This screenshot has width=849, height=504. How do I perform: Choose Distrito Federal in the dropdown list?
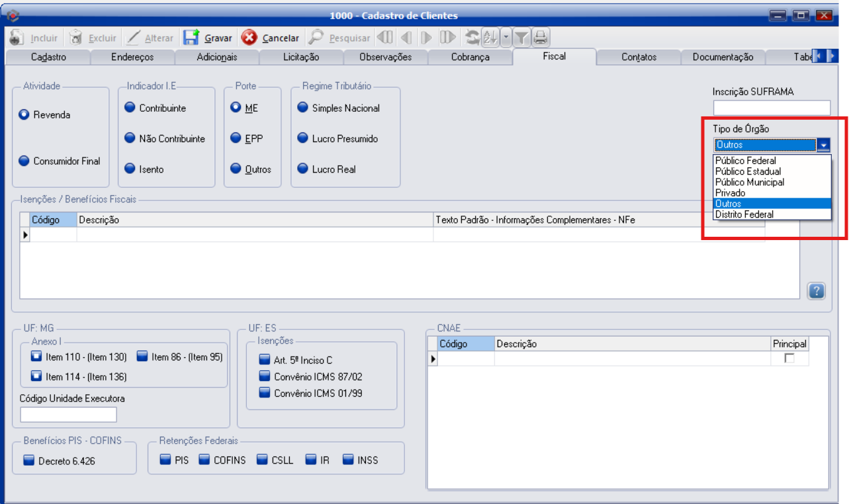coord(744,214)
